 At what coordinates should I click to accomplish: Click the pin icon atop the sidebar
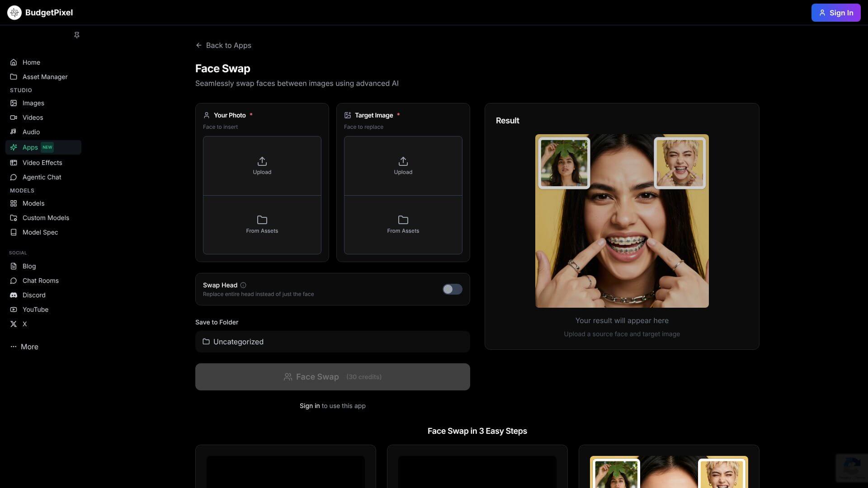click(x=76, y=35)
